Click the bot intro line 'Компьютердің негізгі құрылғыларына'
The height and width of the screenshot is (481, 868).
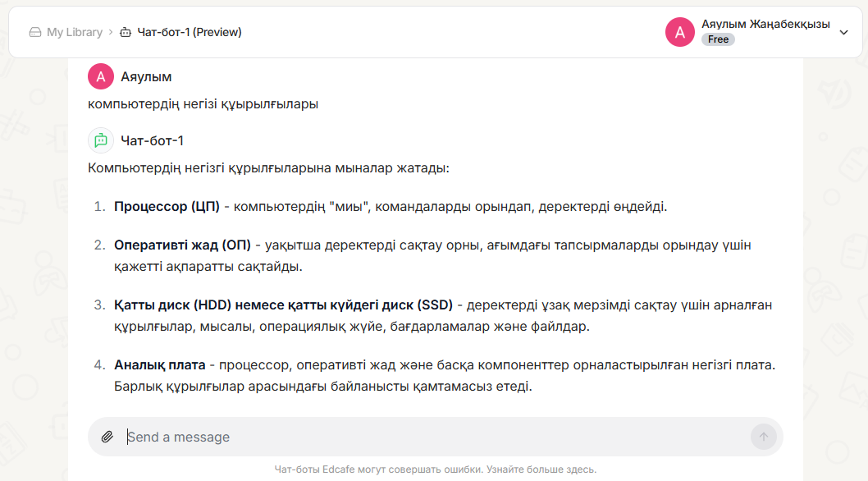coord(268,168)
